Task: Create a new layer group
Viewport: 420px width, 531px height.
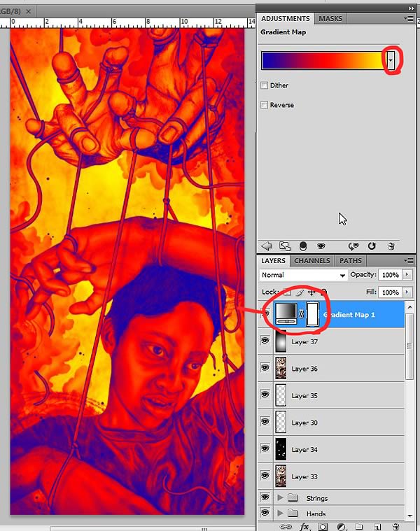Action: [359, 527]
